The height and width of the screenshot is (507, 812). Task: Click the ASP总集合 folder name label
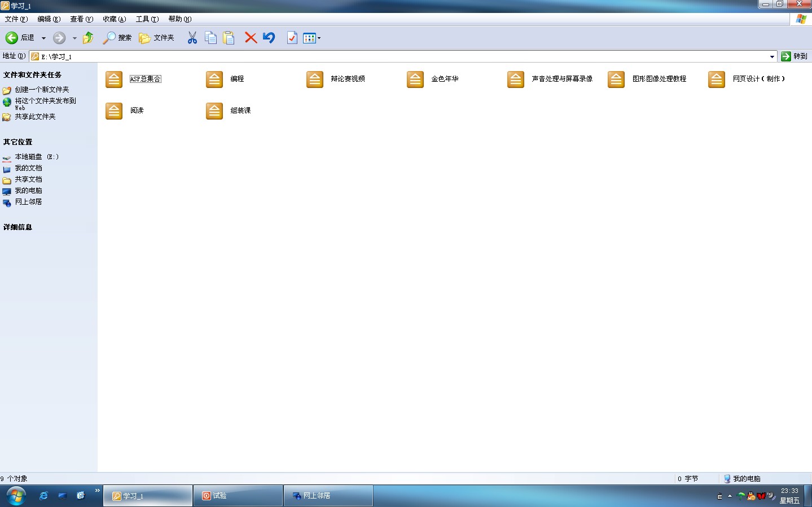(x=146, y=79)
